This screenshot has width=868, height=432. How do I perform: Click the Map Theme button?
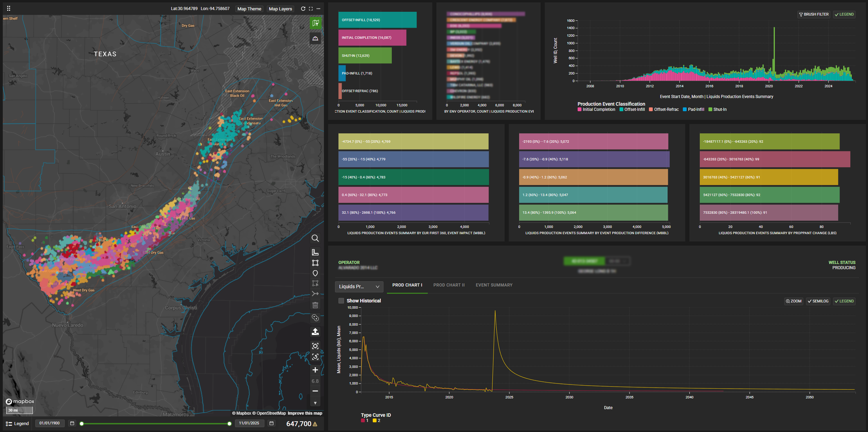click(x=249, y=9)
